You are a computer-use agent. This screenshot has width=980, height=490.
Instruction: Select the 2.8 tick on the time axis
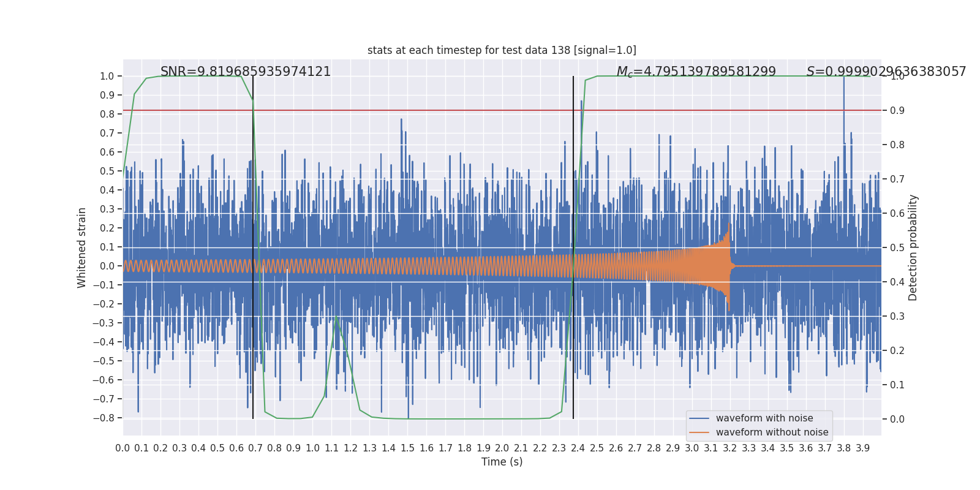click(654, 448)
